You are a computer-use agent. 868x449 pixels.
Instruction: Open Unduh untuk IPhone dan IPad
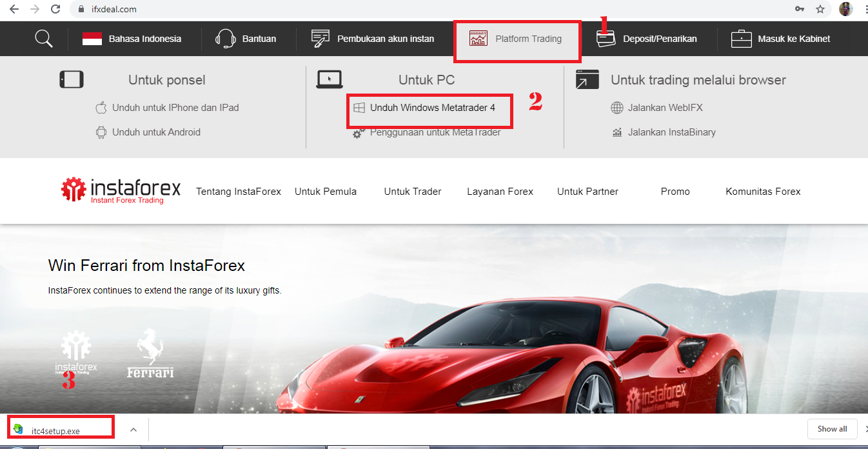tap(175, 108)
